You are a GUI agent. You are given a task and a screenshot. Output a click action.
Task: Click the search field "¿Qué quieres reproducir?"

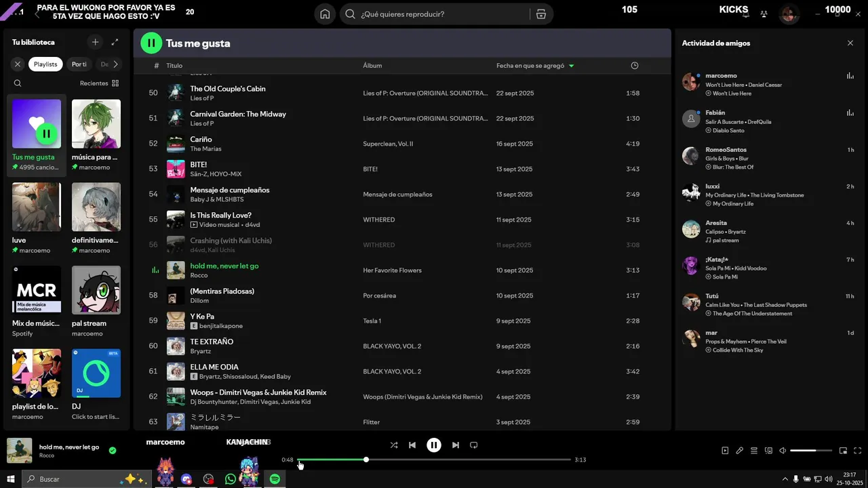pyautogui.click(x=434, y=14)
